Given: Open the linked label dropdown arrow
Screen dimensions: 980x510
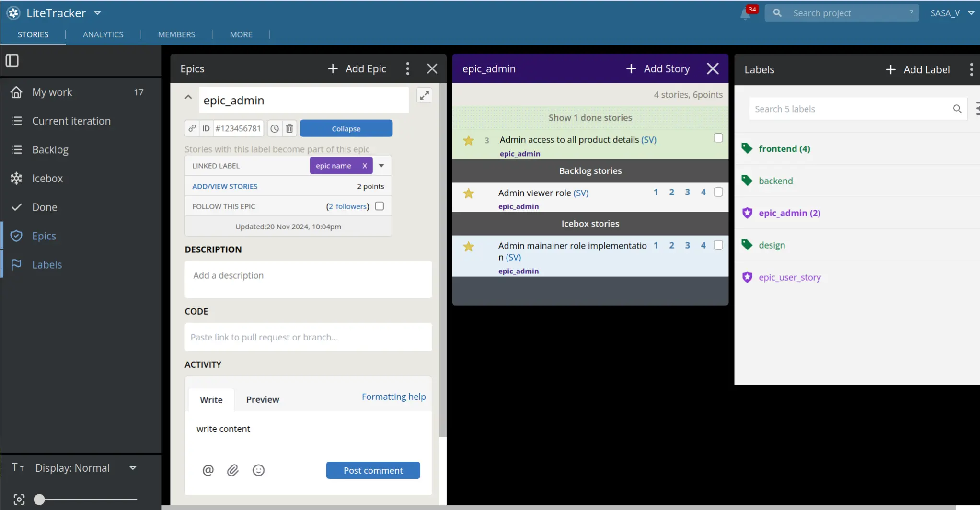Looking at the screenshot, I should coord(381,166).
